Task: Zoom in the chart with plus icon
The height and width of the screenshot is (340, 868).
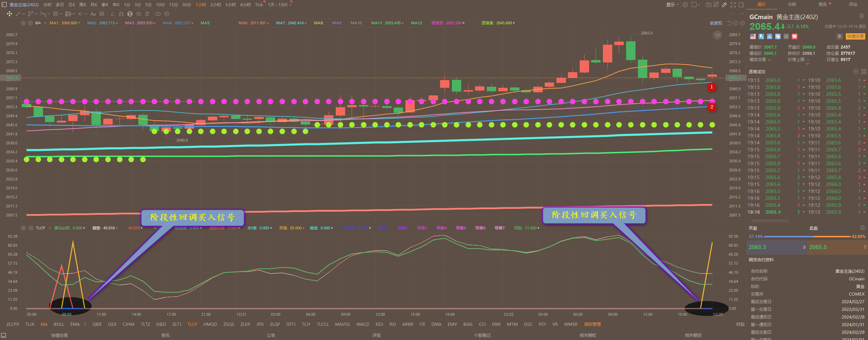Action: (x=742, y=23)
